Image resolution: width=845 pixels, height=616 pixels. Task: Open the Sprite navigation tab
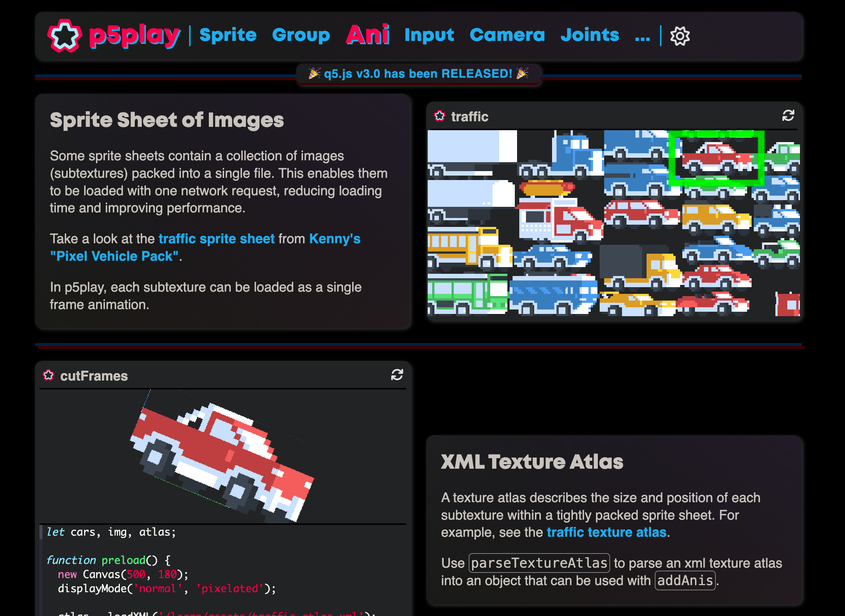click(x=228, y=35)
